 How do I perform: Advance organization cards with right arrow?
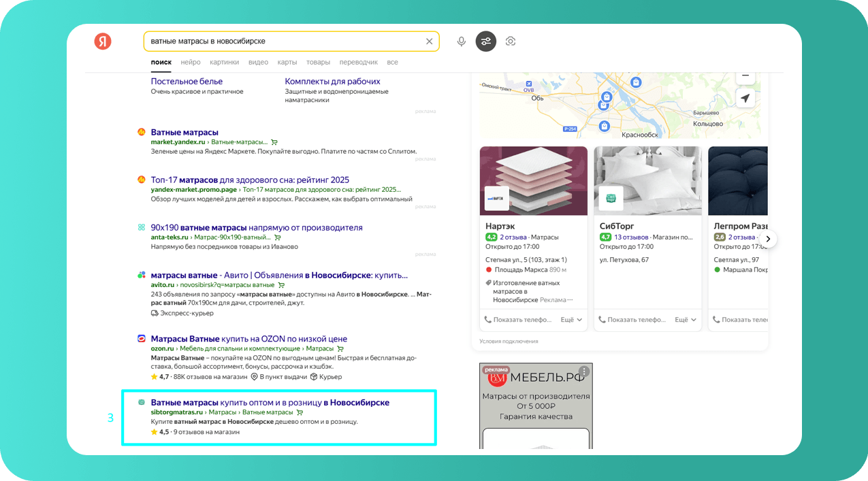pos(768,239)
